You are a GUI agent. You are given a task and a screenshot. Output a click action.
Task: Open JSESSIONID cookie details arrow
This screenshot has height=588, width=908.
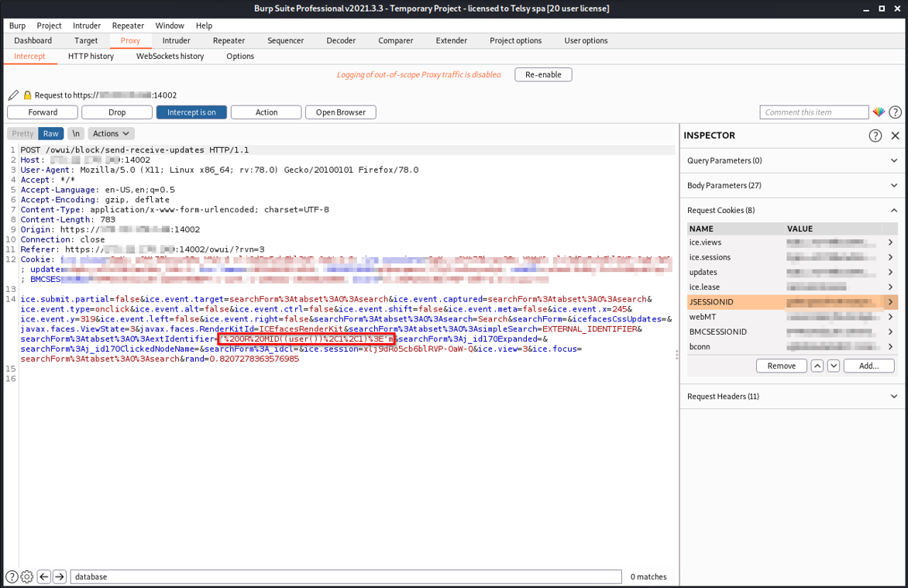(891, 302)
